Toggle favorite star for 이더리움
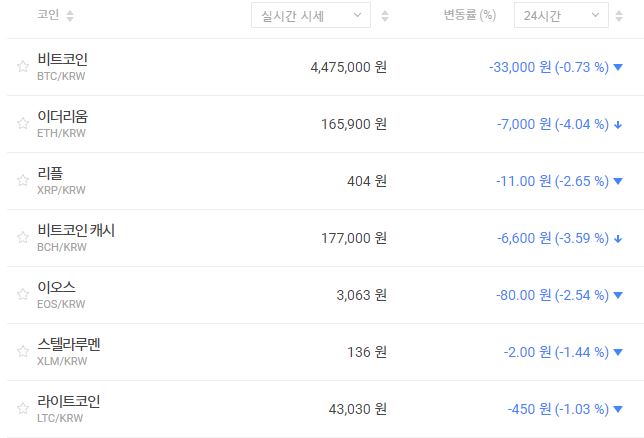Screen dimensions: 644x438 [x=22, y=124]
